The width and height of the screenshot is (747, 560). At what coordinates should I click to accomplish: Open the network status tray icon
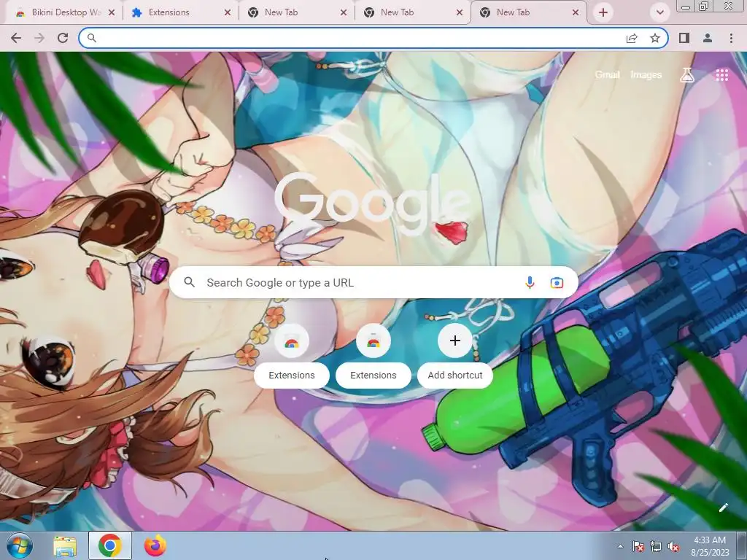[656, 547]
